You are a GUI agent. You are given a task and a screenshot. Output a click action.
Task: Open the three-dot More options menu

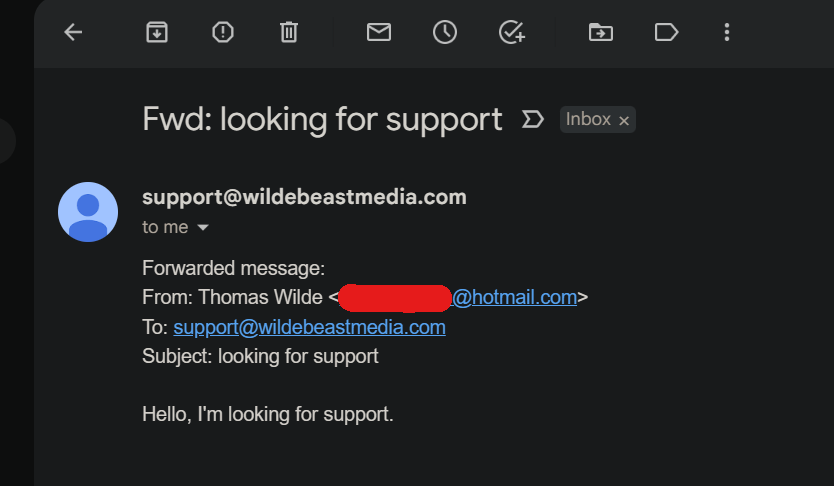[727, 33]
